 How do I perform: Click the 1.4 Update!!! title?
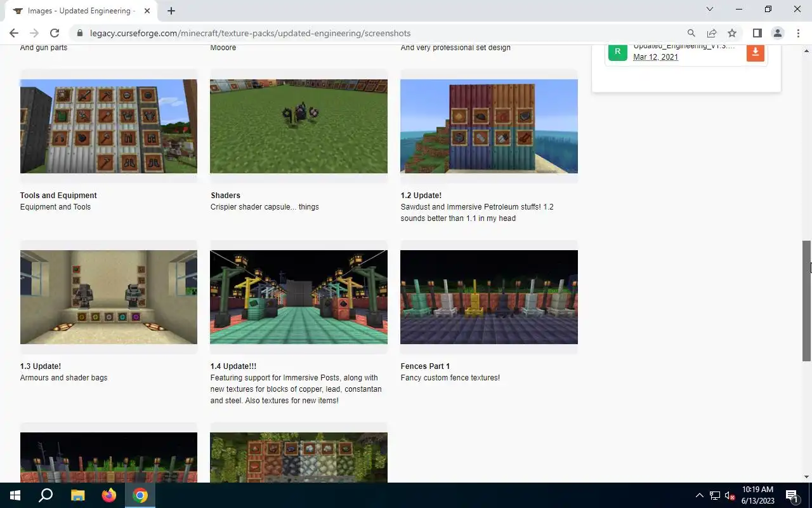pyautogui.click(x=233, y=366)
